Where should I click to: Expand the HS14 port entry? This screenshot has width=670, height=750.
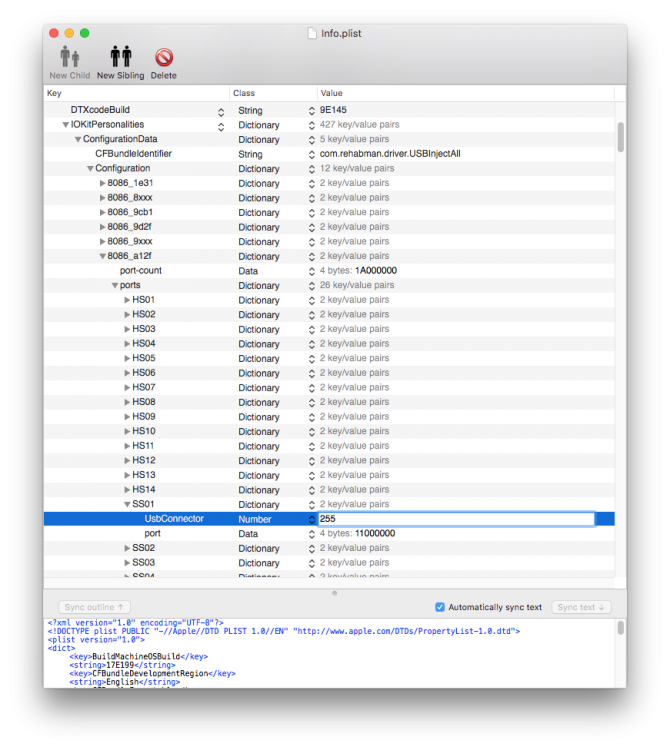pos(127,490)
